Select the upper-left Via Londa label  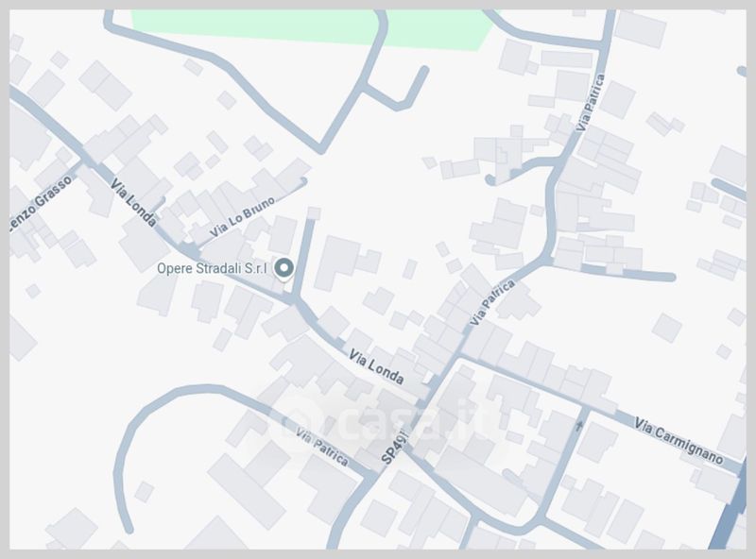click(x=133, y=203)
